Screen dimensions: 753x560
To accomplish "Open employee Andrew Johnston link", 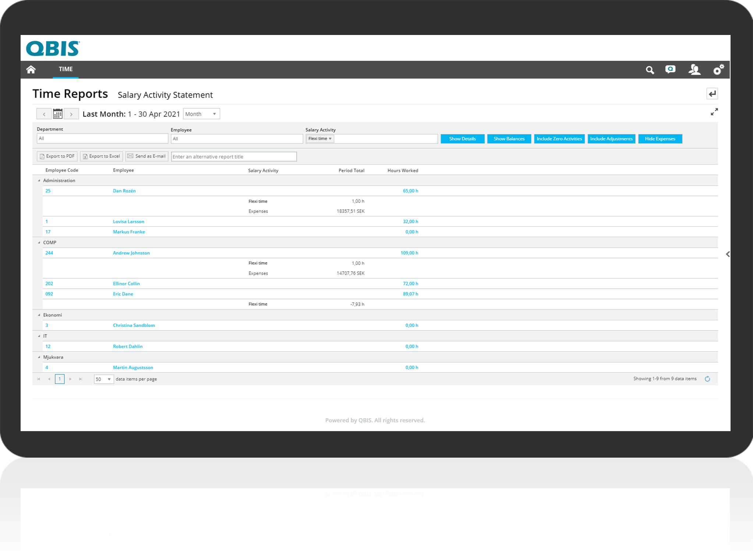I will [x=131, y=253].
